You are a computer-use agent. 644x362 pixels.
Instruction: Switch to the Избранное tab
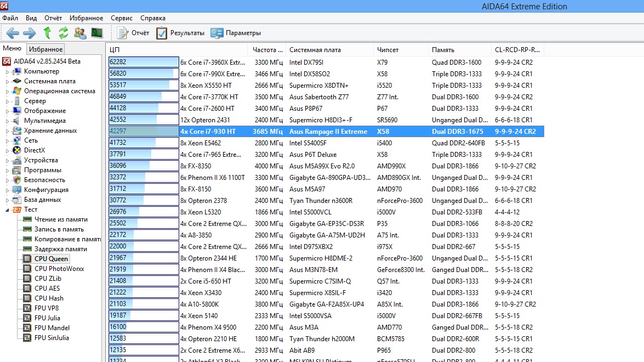(x=46, y=49)
